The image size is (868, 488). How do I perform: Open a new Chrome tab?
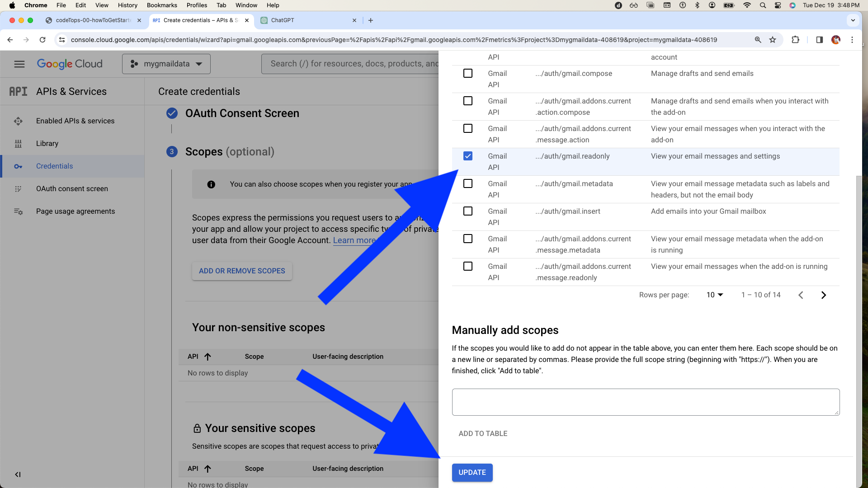coord(371,20)
